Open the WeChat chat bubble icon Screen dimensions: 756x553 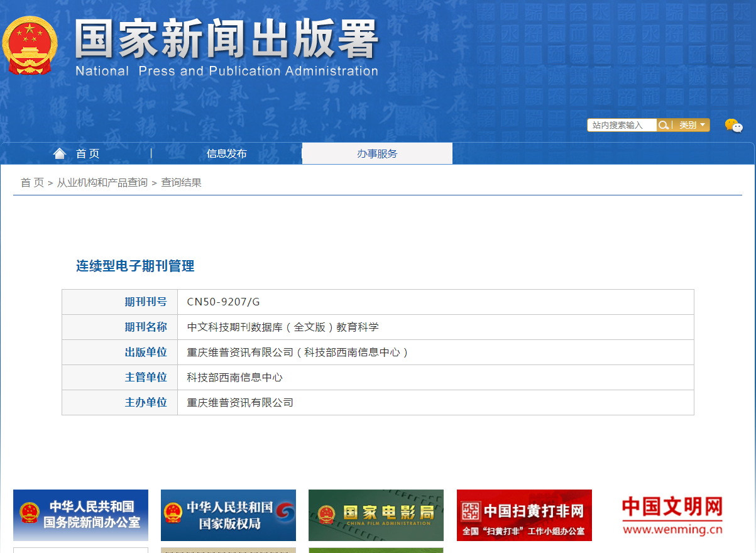point(733,126)
